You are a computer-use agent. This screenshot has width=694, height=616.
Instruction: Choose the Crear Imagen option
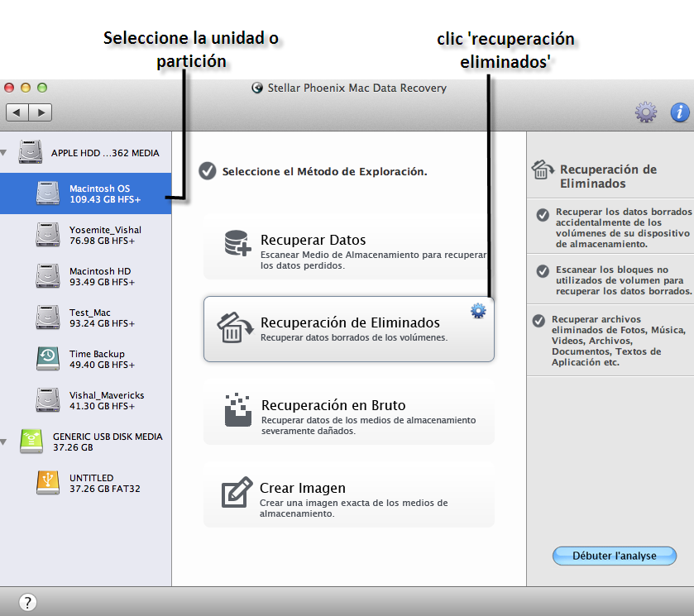click(x=349, y=494)
